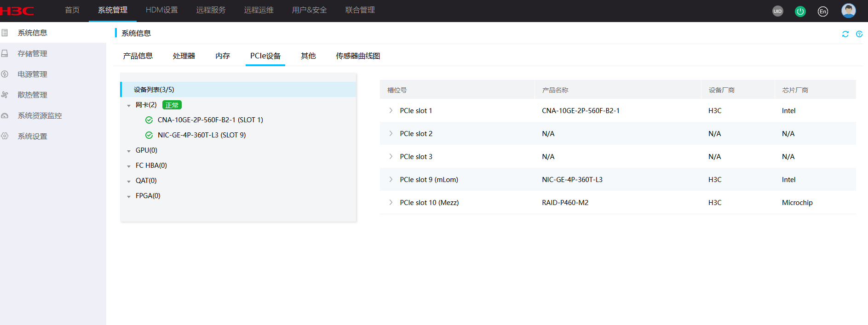Expand the PCIe slot 3 row
The width and height of the screenshot is (868, 325).
tap(391, 156)
